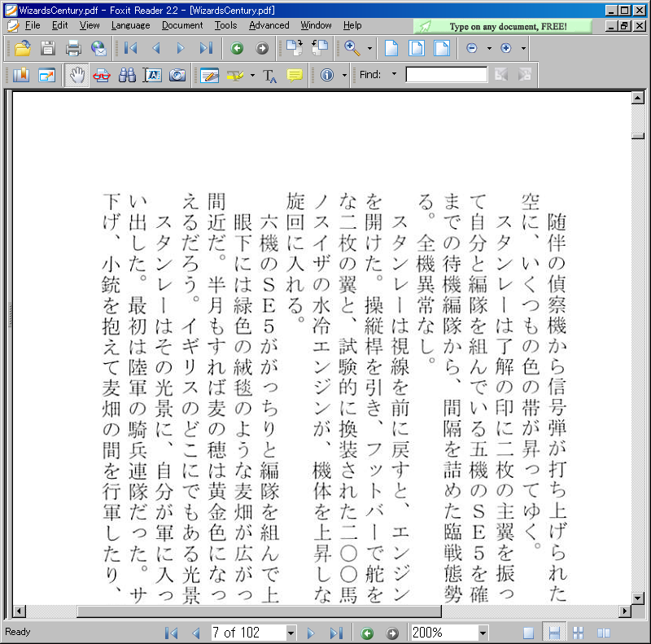Rotate page counterclockwise icon
The width and height of the screenshot is (651, 644).
[x=320, y=48]
